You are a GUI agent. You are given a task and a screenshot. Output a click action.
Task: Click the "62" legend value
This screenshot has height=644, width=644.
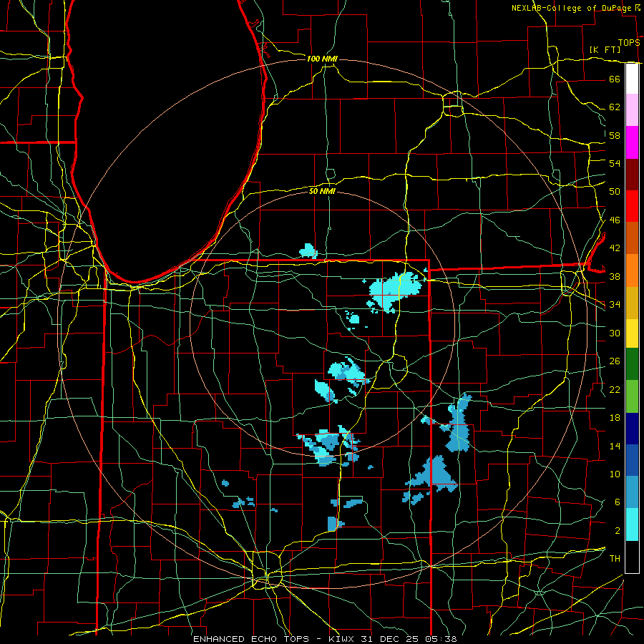point(615,107)
